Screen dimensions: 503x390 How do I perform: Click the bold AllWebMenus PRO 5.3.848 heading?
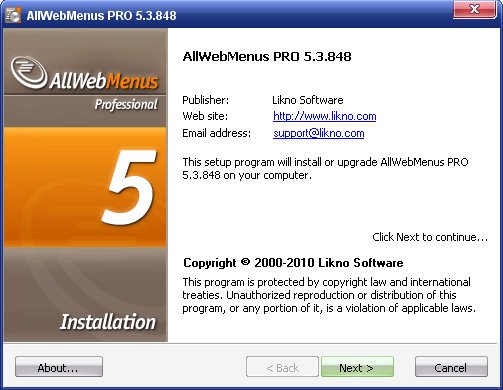(x=267, y=56)
